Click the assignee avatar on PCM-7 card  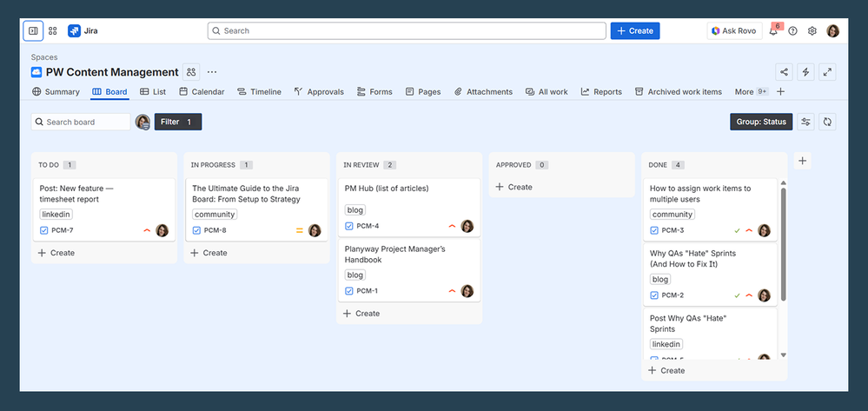[x=162, y=230]
